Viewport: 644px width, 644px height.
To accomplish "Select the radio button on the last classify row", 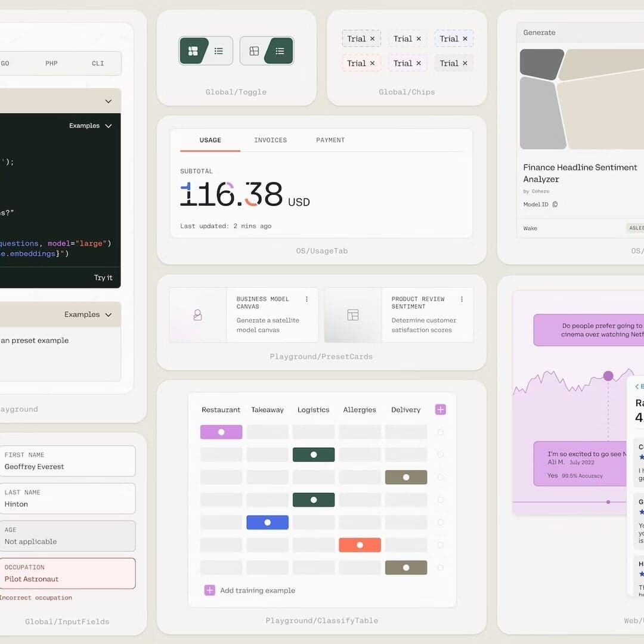I will 440,568.
